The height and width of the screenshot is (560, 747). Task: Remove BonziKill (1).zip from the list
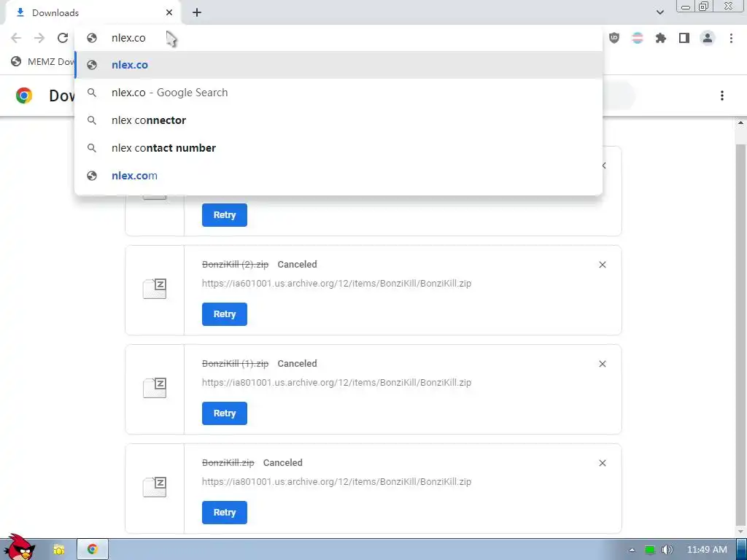click(x=602, y=364)
